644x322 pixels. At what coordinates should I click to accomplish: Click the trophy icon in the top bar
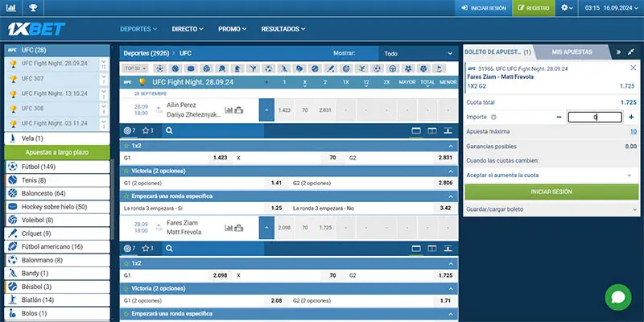click(x=33, y=8)
